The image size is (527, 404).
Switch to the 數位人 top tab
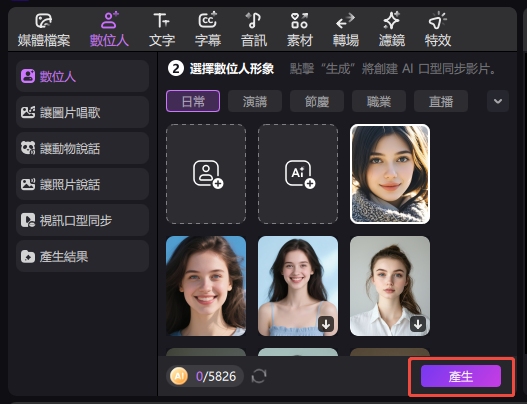pyautogui.click(x=109, y=30)
